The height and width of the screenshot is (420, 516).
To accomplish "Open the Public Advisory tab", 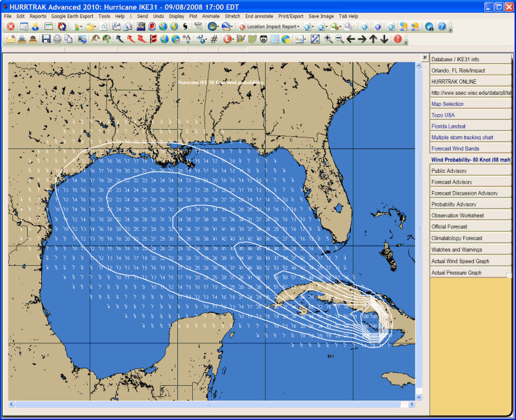I will (x=471, y=171).
